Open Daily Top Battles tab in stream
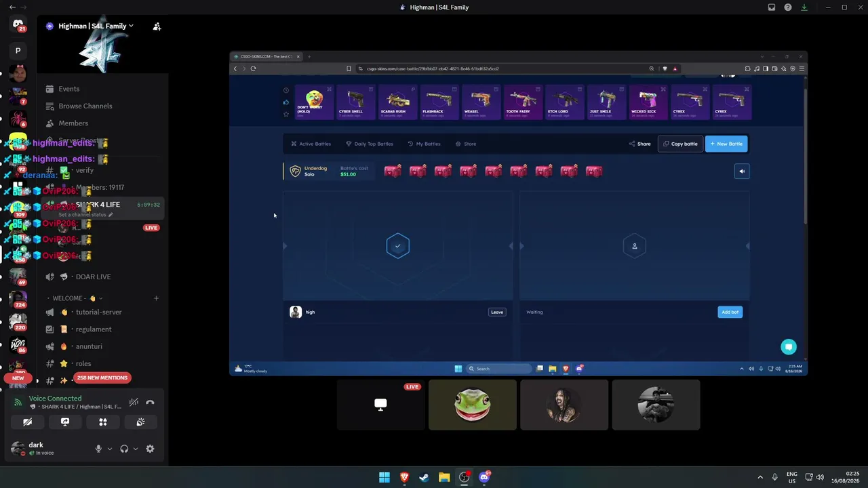The image size is (868, 488). [x=370, y=144]
